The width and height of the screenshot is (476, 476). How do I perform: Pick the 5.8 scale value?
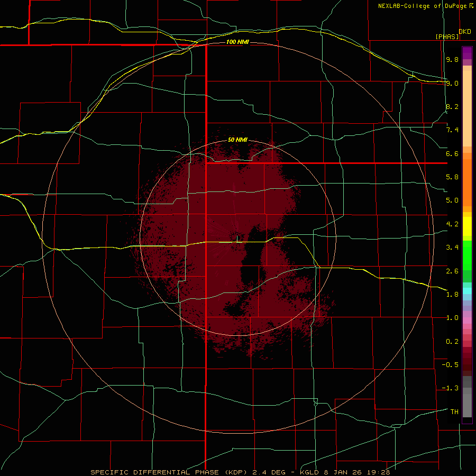point(452,177)
